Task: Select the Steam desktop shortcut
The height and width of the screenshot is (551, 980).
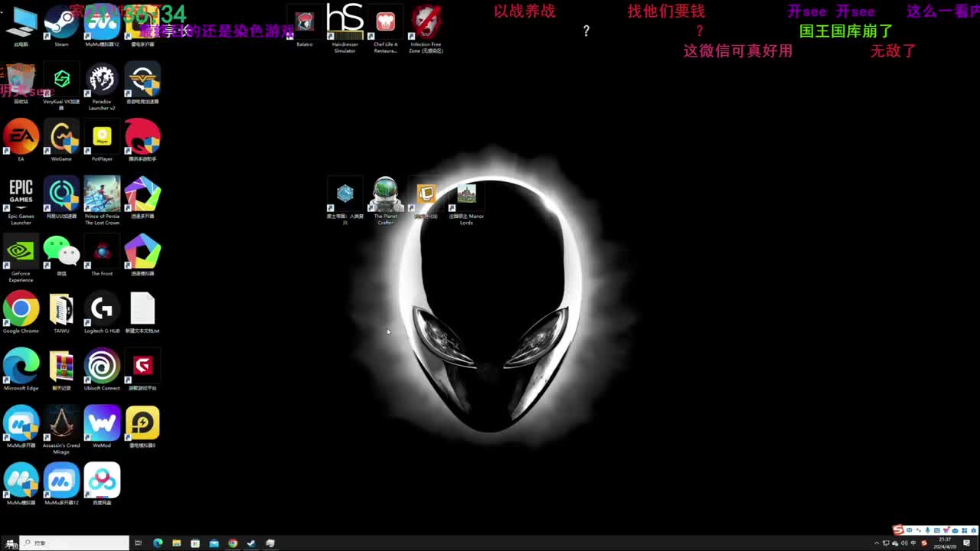Action: [x=61, y=26]
